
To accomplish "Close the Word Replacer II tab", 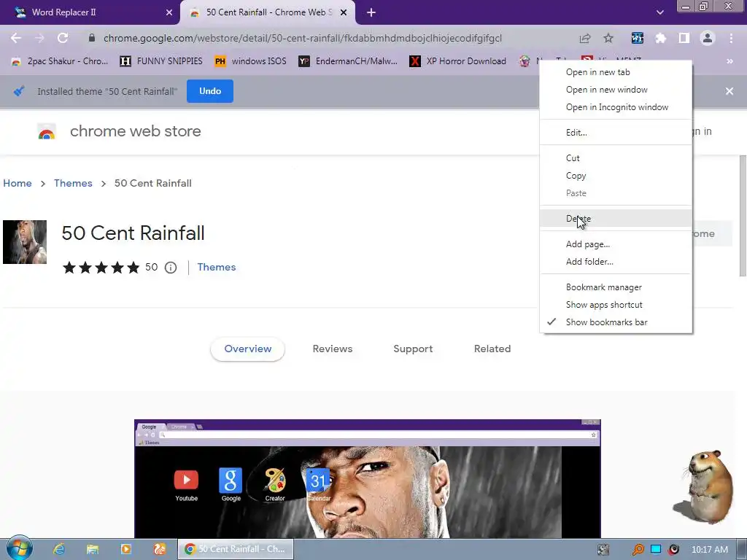I will tap(169, 13).
